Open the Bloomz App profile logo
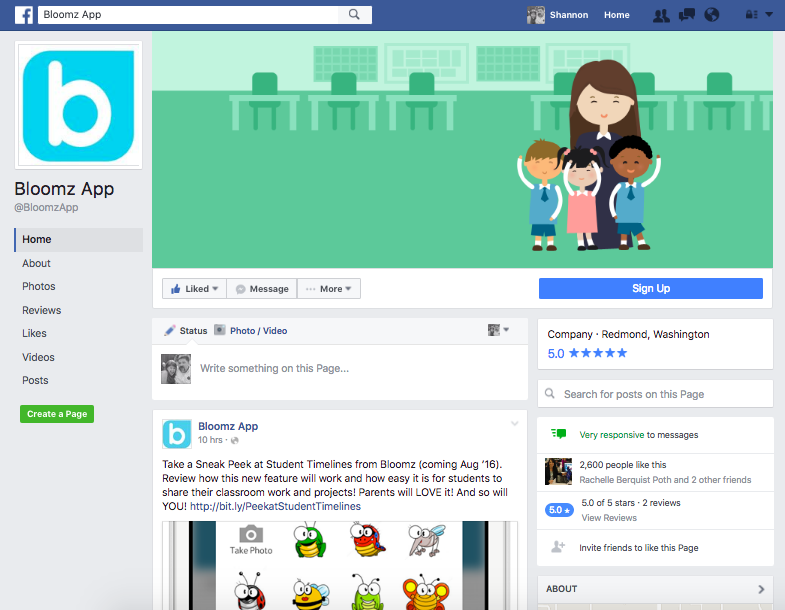Image resolution: width=785 pixels, height=610 pixels. (x=79, y=105)
